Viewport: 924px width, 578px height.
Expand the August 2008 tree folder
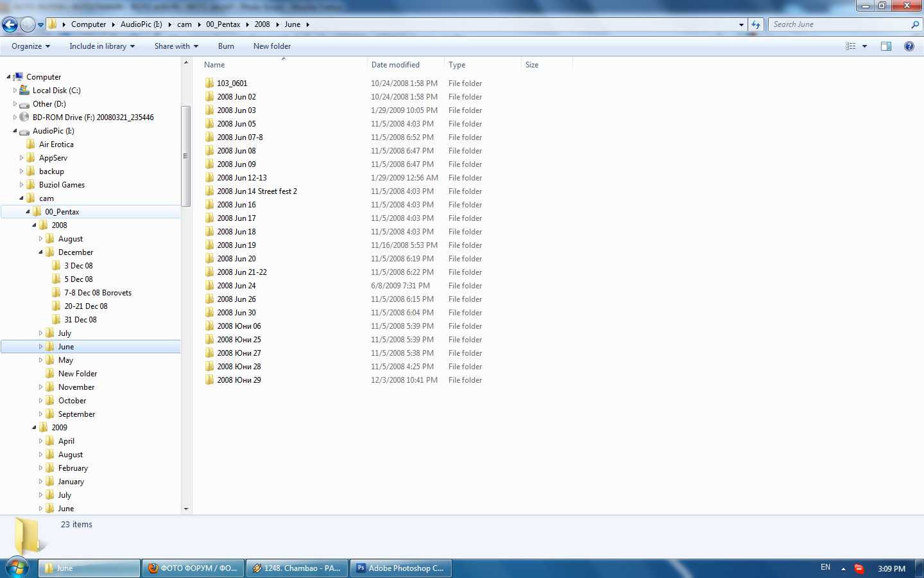click(40, 239)
